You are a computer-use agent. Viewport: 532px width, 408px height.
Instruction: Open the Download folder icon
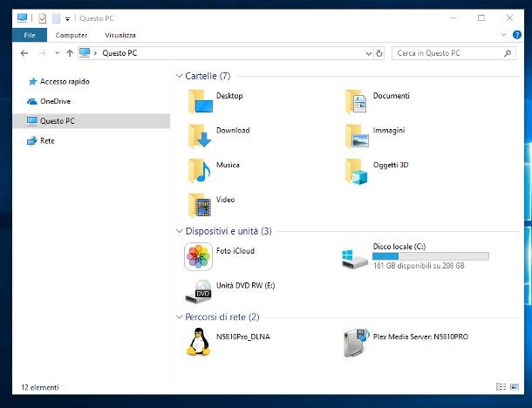tap(201, 136)
